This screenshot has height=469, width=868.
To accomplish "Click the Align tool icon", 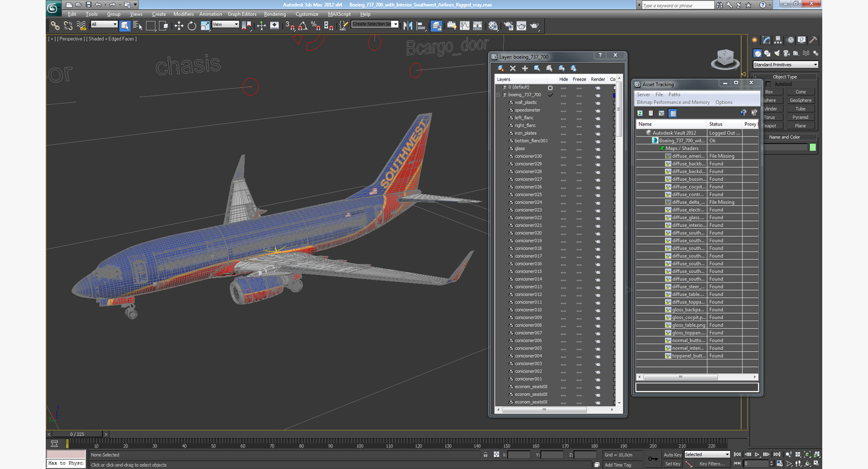I will (421, 26).
